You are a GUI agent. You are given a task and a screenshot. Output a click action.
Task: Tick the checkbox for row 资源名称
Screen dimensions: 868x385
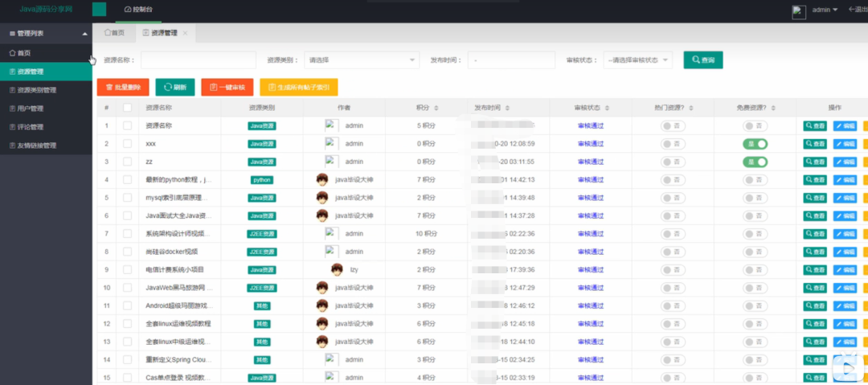click(x=127, y=125)
